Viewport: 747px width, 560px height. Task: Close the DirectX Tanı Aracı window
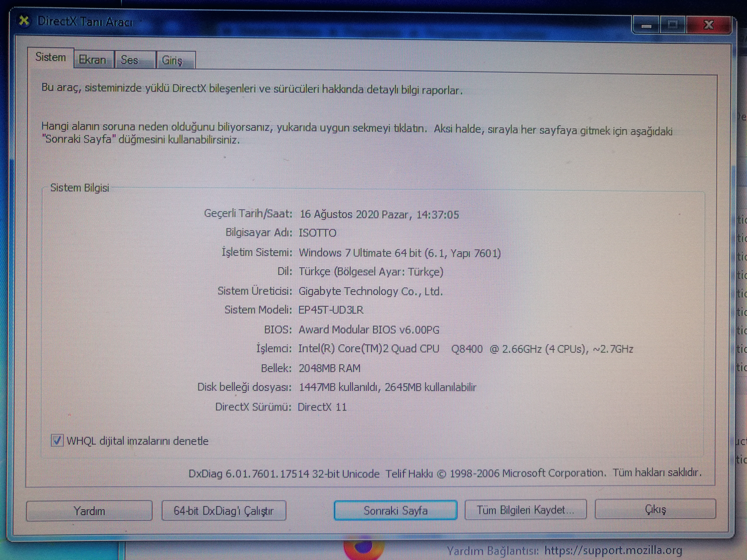[709, 25]
